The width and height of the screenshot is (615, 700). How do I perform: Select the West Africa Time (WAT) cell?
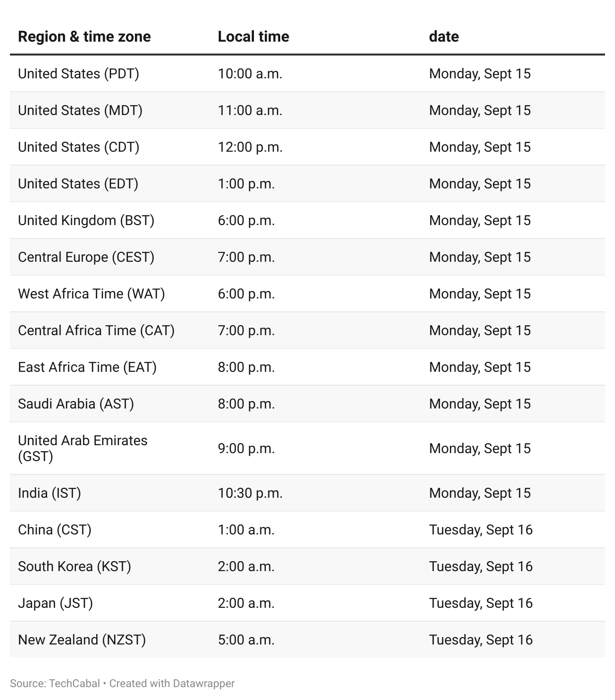coord(91,293)
